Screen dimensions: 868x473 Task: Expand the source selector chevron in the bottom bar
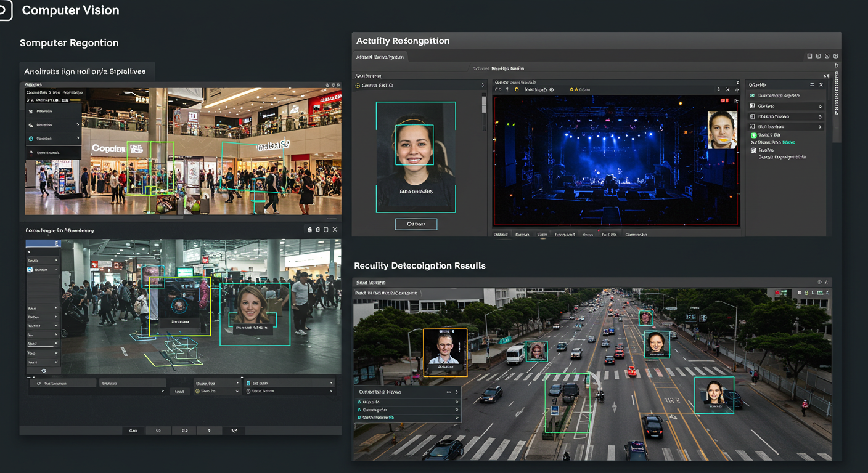coord(237,392)
